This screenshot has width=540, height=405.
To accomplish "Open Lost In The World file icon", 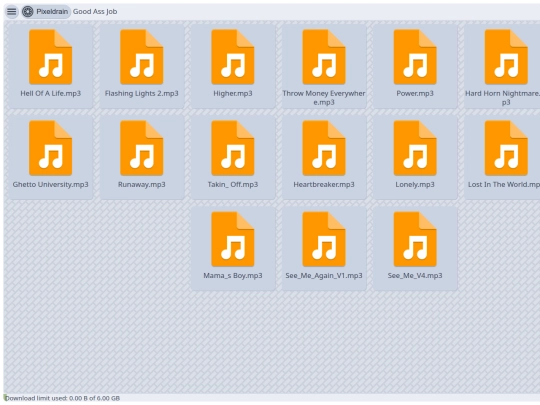I will click(506, 148).
